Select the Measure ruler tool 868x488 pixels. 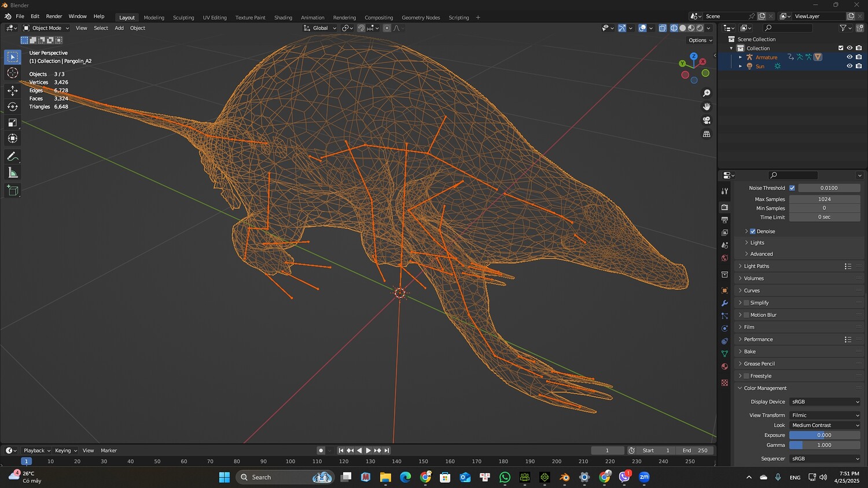pyautogui.click(x=12, y=173)
